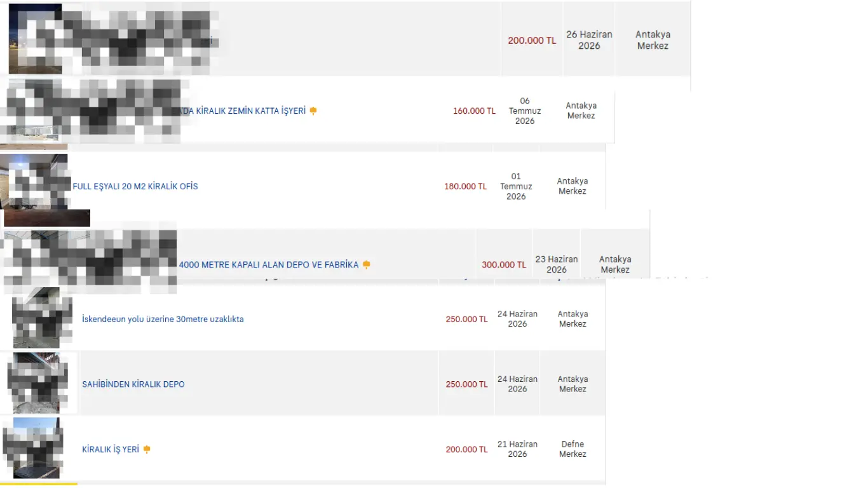
Task: Click the orange badge beside KİRALIK ZEMİN KATTA İŞYERİ
Action: (313, 111)
